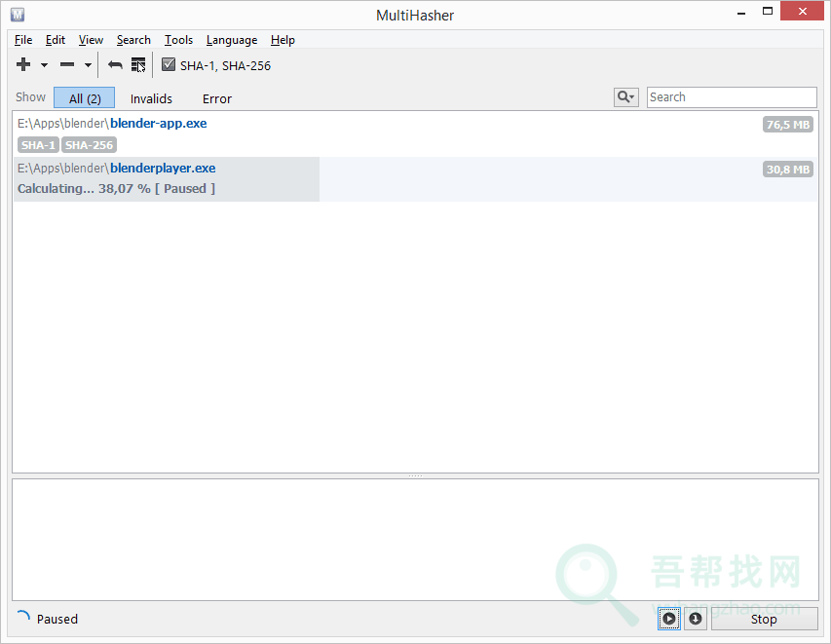The image size is (831, 644).
Task: Click the back arrow icon in toolbar
Action: tap(115, 65)
